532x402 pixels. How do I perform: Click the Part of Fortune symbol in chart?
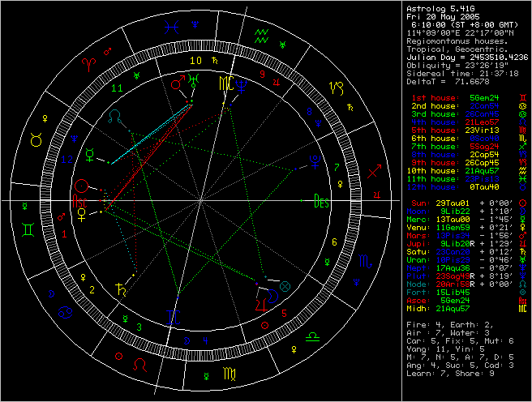[x=284, y=284]
